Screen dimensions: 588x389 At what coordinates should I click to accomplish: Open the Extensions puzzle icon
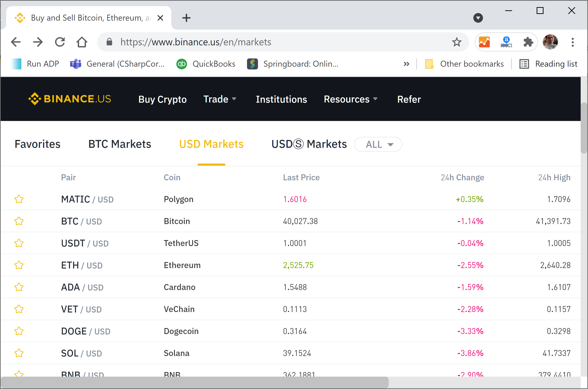point(528,42)
